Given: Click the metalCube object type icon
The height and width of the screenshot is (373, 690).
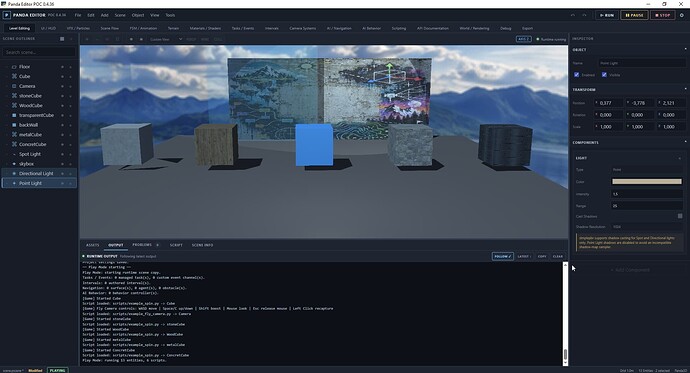Looking at the screenshot, I should click(x=14, y=135).
